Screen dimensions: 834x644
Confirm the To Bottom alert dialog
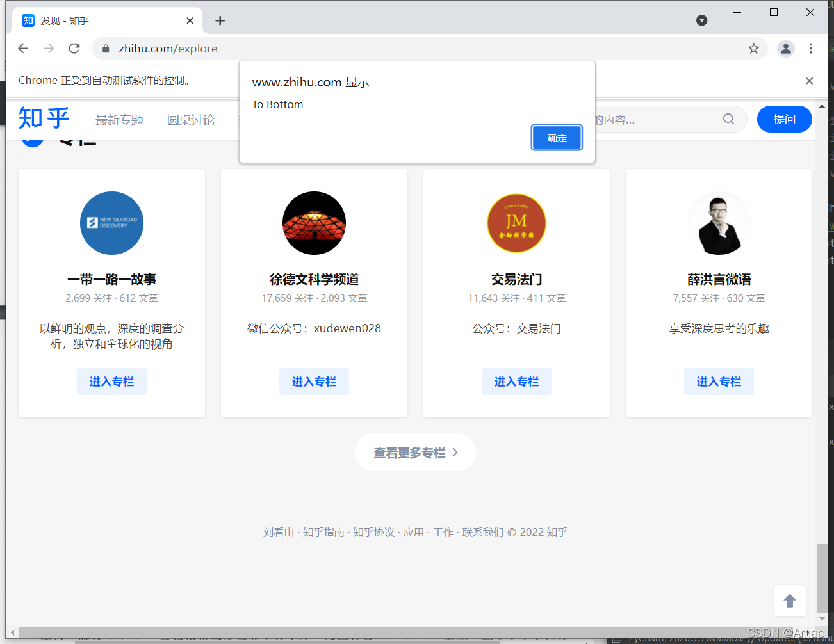pos(557,138)
